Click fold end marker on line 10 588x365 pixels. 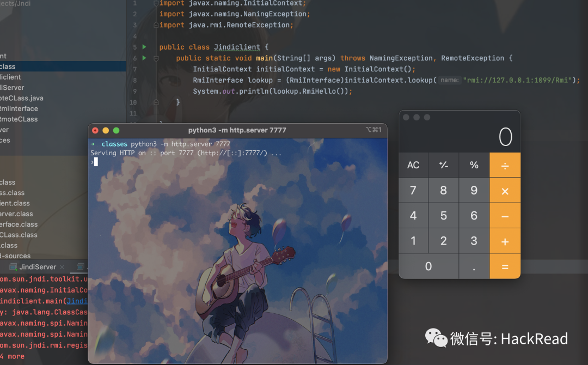coord(156,102)
